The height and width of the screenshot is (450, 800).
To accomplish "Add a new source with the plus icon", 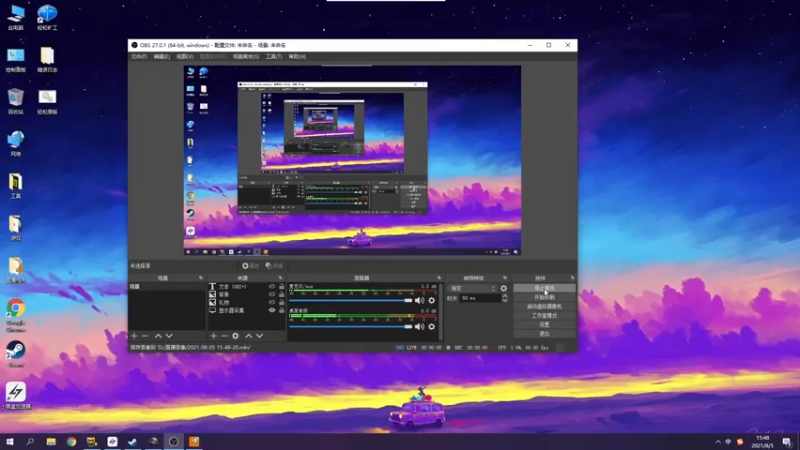I will pos(213,336).
